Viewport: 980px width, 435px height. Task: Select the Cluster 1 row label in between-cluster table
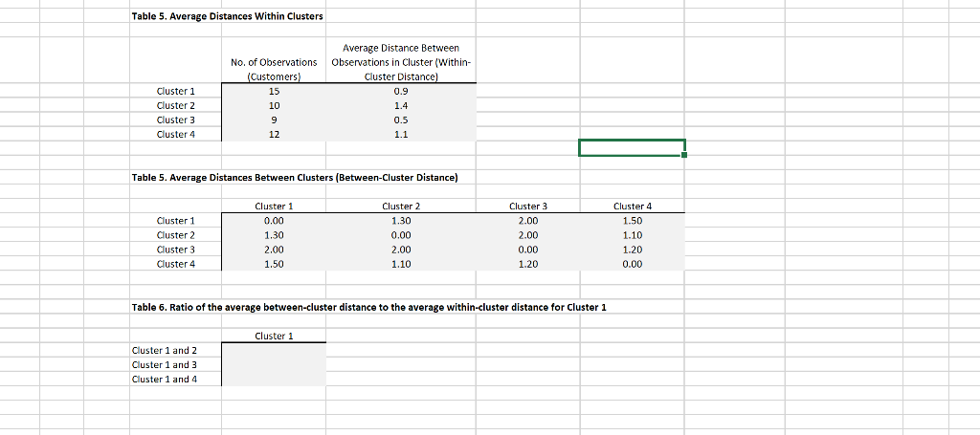point(176,221)
